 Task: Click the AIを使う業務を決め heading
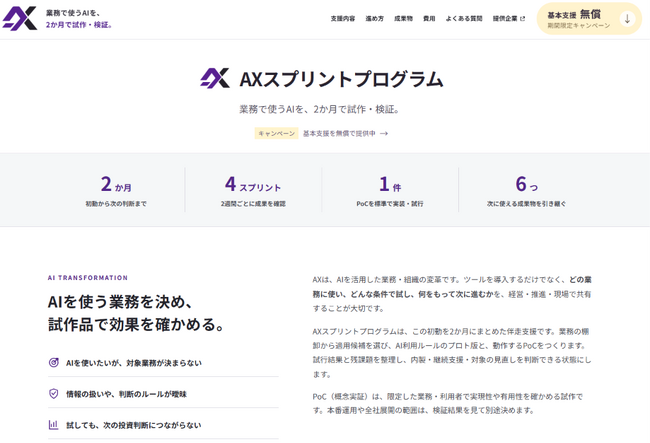(x=136, y=313)
